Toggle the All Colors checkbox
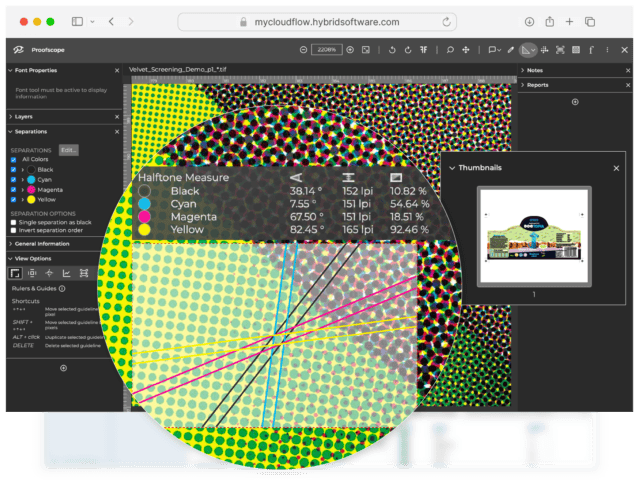This screenshot has height=480, width=640. (13, 159)
